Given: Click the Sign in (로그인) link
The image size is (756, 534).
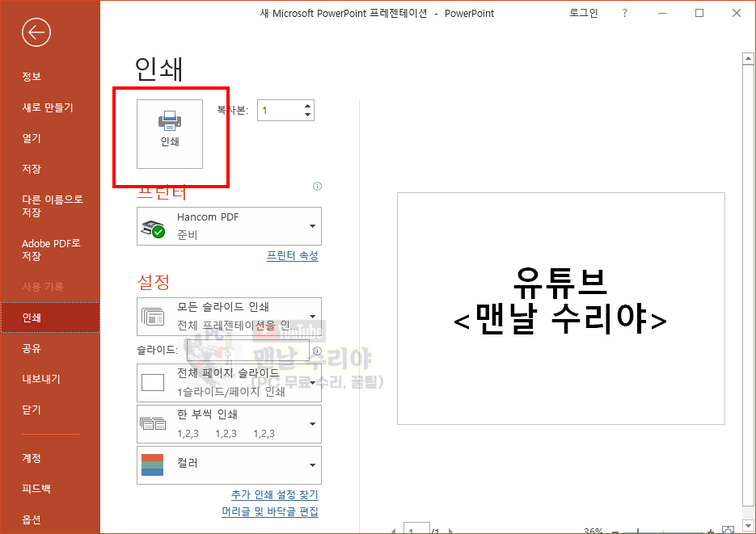Looking at the screenshot, I should point(584,14).
